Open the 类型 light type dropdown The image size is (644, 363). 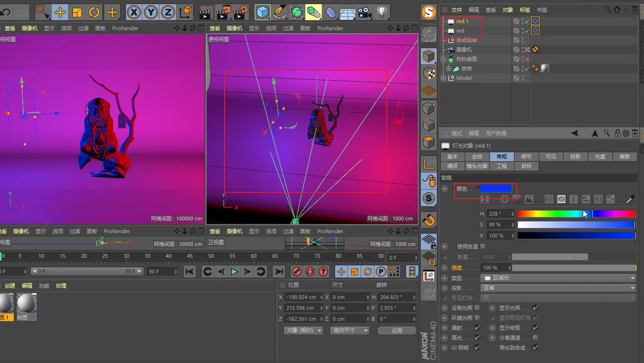tap(559, 278)
